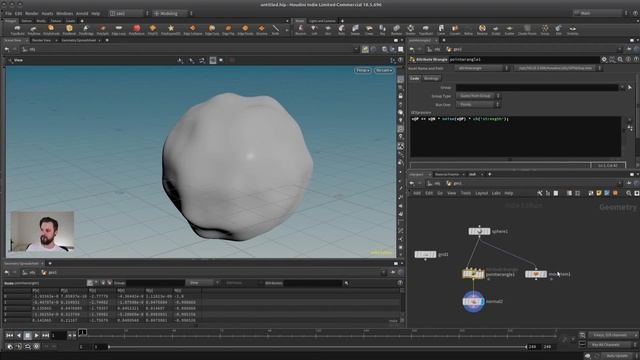Select the PolyExpand2D star shelf tool

(171, 29)
